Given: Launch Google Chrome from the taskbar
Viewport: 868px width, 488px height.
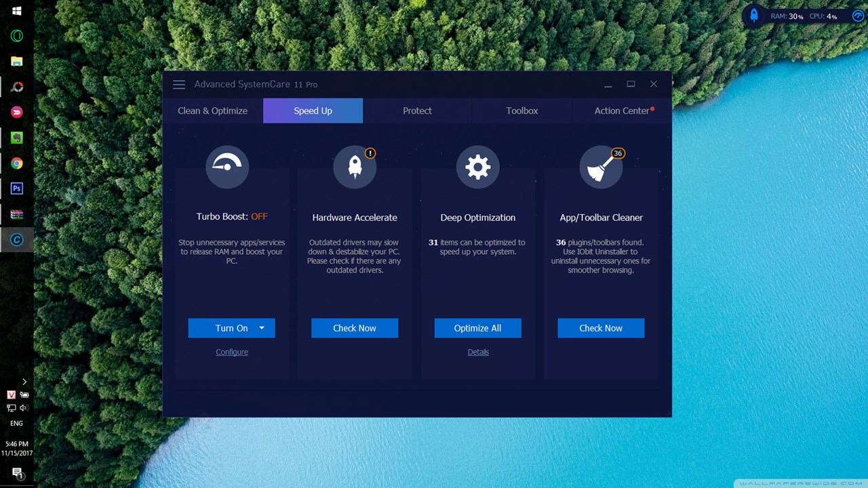Looking at the screenshot, I should click(x=17, y=163).
